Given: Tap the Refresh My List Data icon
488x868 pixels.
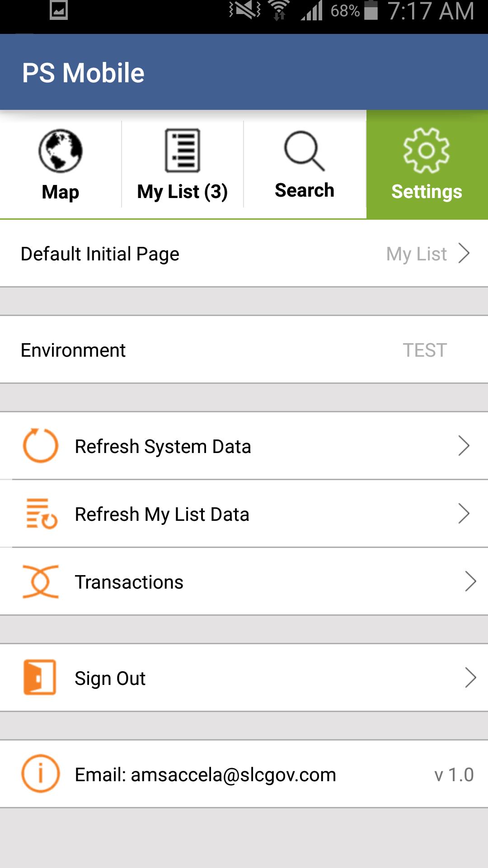Looking at the screenshot, I should [42, 514].
